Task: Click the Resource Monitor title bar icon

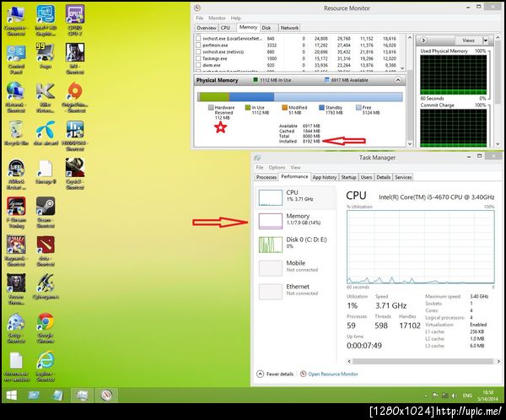Action: 197,8
